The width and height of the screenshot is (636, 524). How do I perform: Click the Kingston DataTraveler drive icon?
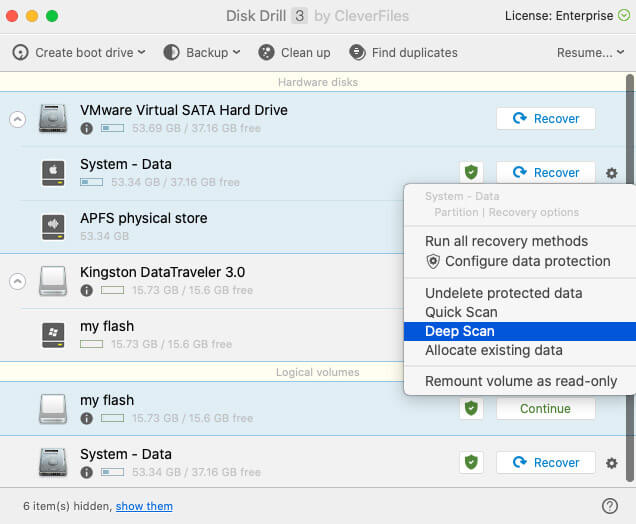click(x=53, y=281)
